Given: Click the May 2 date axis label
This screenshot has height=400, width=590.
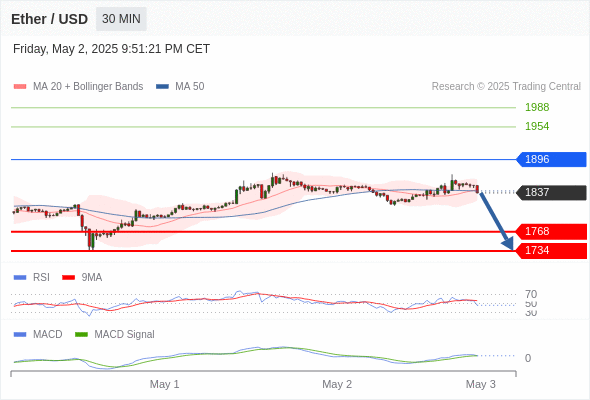Looking at the screenshot, I should (337, 384).
